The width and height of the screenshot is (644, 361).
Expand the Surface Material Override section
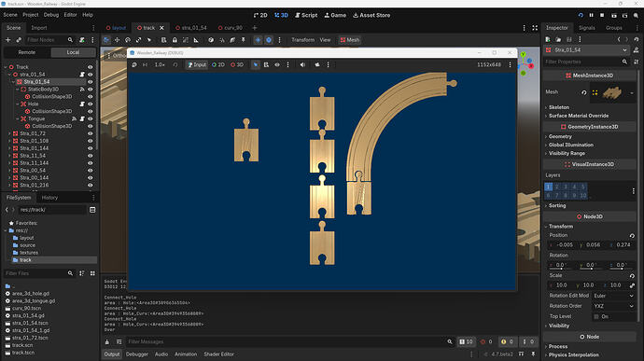(579, 116)
